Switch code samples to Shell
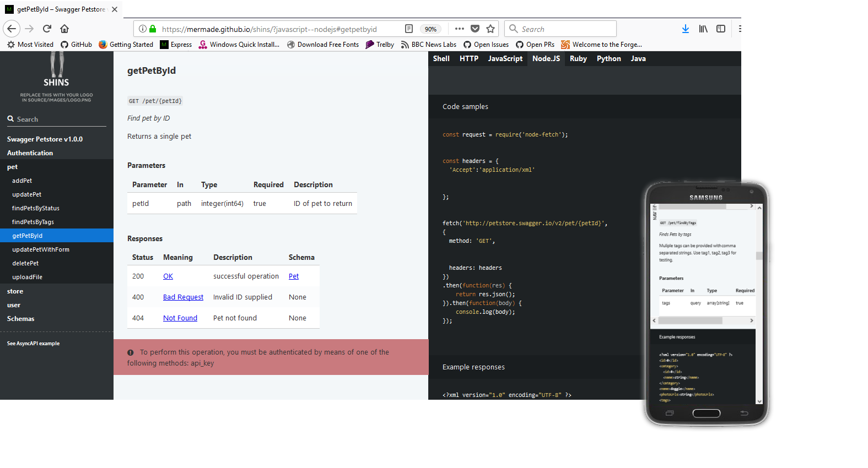 click(x=441, y=58)
